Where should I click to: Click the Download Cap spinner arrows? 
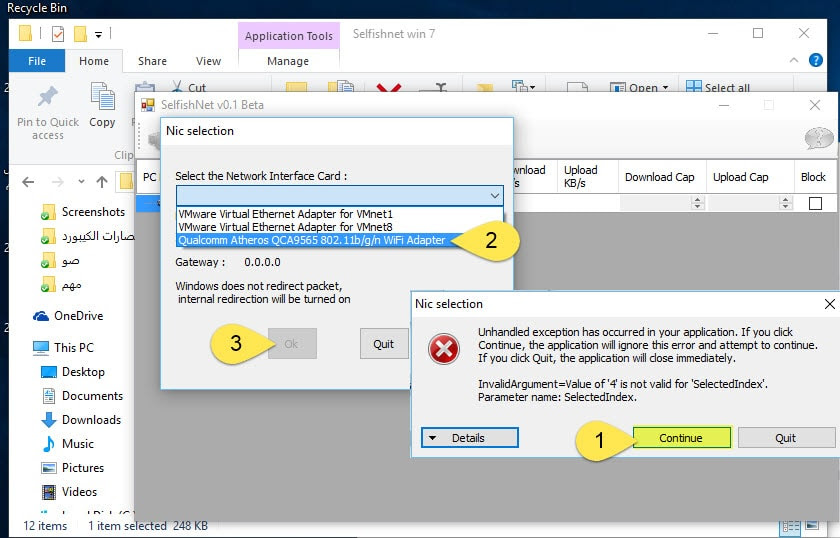click(696, 203)
